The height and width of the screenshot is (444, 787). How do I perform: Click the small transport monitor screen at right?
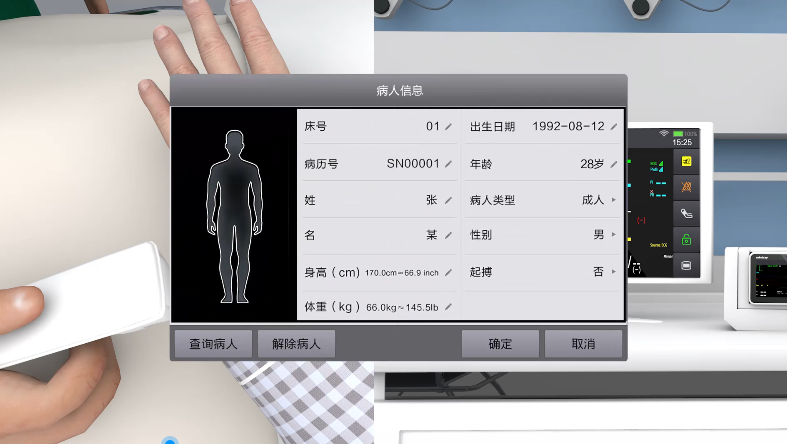[x=768, y=277]
